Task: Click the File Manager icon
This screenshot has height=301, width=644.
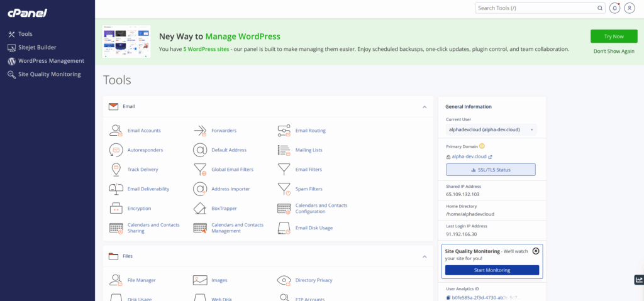Action: pos(116,280)
